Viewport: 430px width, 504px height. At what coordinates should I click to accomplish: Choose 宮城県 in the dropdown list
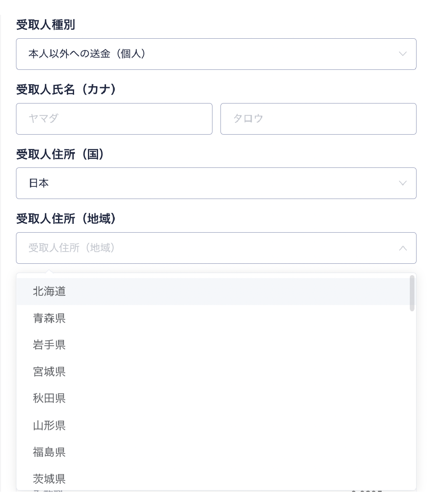pyautogui.click(x=50, y=372)
